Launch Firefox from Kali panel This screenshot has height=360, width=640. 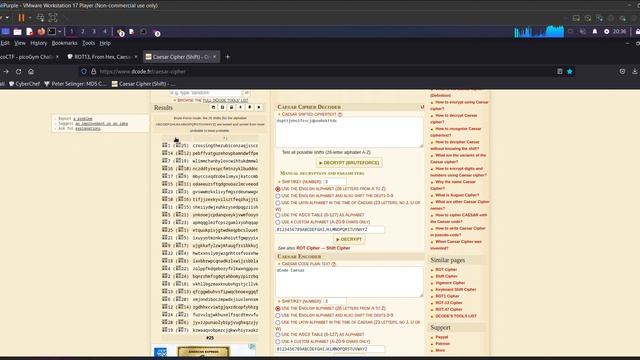click(x=41, y=31)
